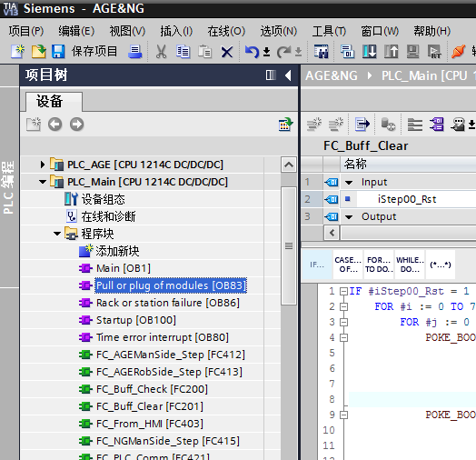Click the Start simulation monitor icon
Screen dimensions: 476x460
[x=412, y=51]
